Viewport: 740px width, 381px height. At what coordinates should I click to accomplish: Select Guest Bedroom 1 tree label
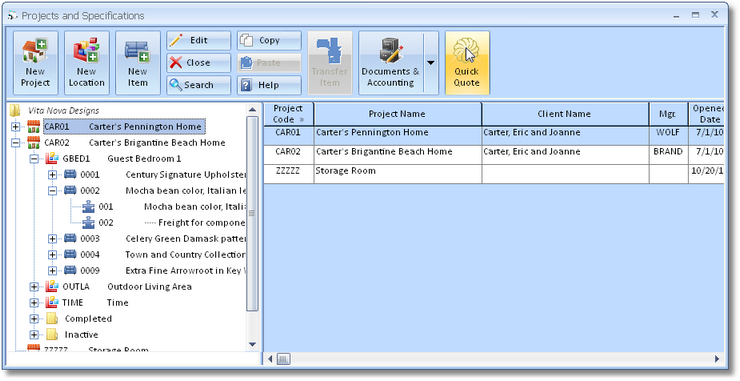144,159
